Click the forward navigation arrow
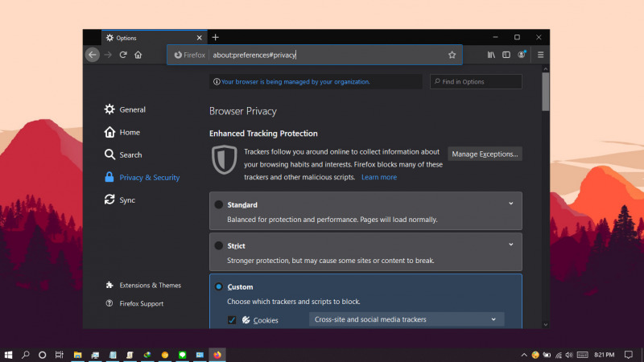 click(x=108, y=55)
